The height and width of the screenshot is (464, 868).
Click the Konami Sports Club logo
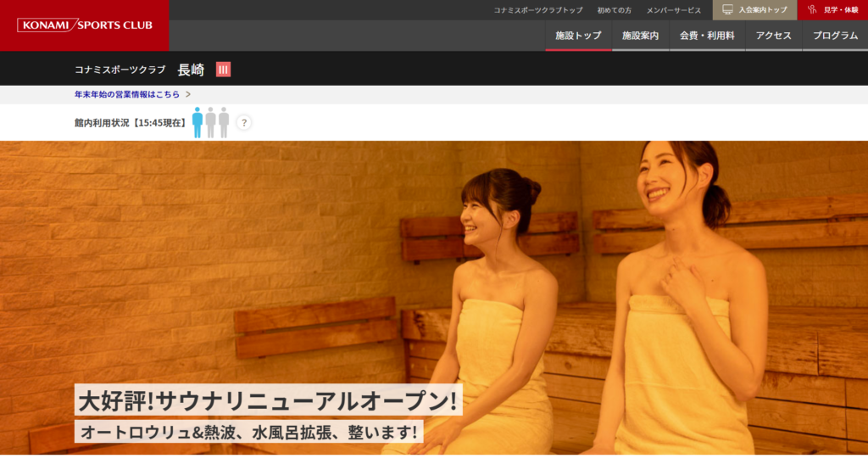tap(85, 25)
